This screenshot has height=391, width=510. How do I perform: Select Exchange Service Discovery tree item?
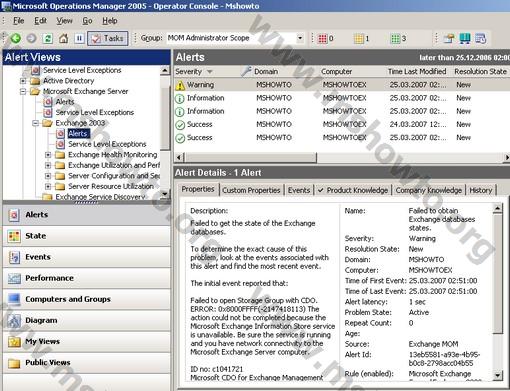click(x=100, y=197)
